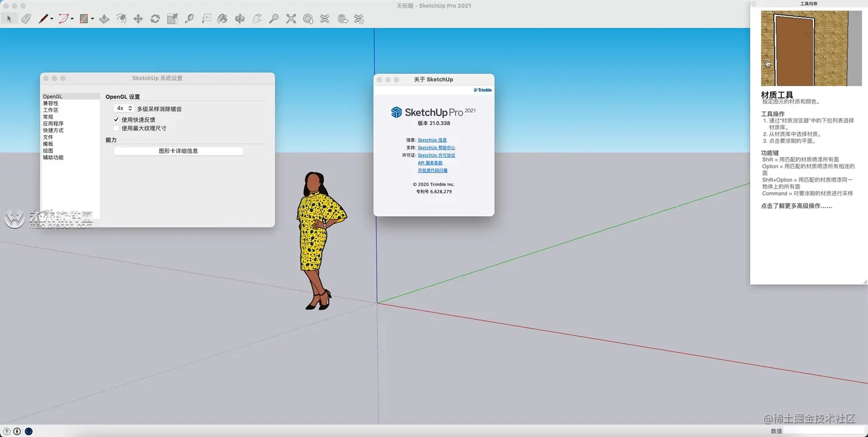Click the material tool preview thumbnail

pyautogui.click(x=812, y=49)
